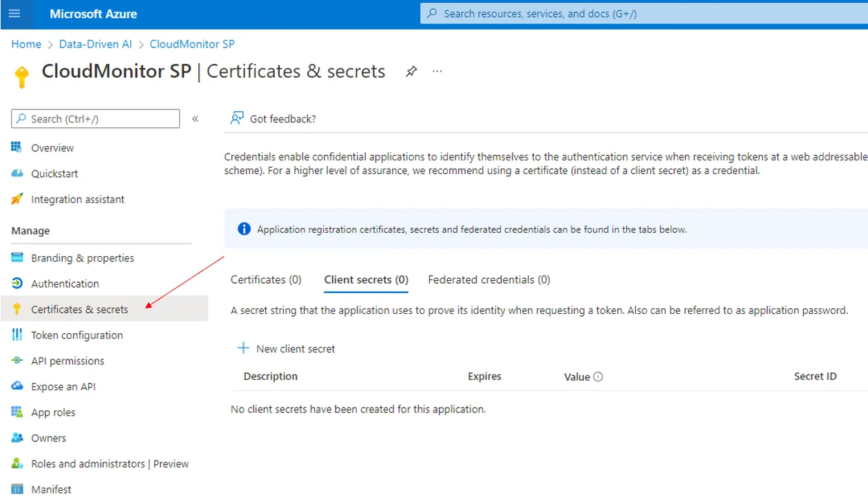868x497 pixels.
Task: Open the Authentication page
Action: [65, 284]
